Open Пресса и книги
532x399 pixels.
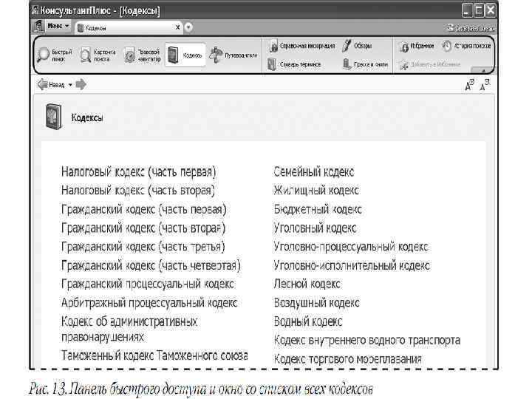(365, 64)
